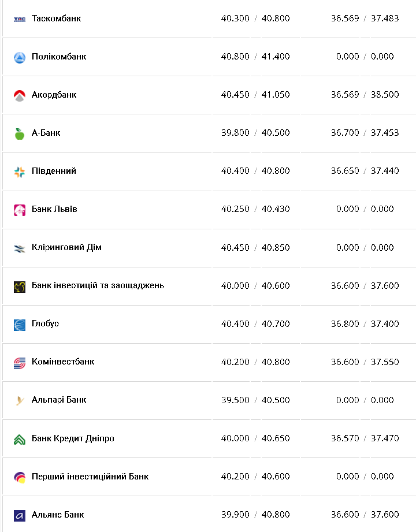416x532 pixels.
Task: Click the green apple А-Банк icon
Action: tap(20, 133)
